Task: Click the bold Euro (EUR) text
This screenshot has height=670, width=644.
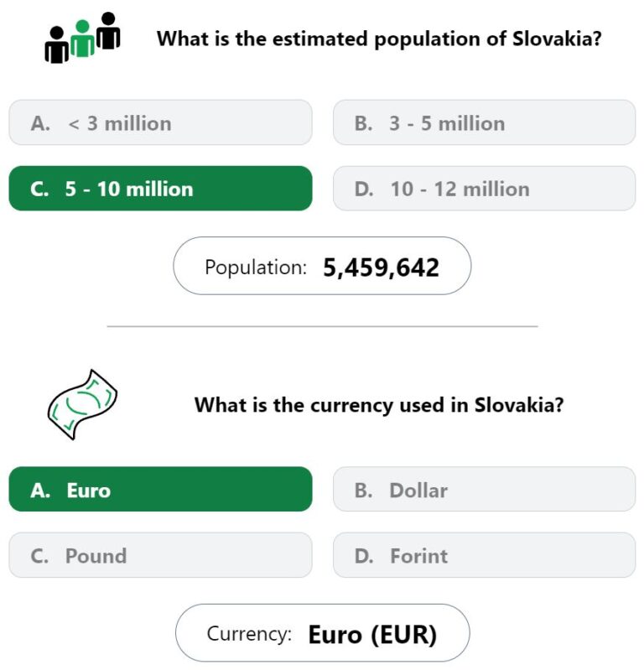Action: coord(372,635)
